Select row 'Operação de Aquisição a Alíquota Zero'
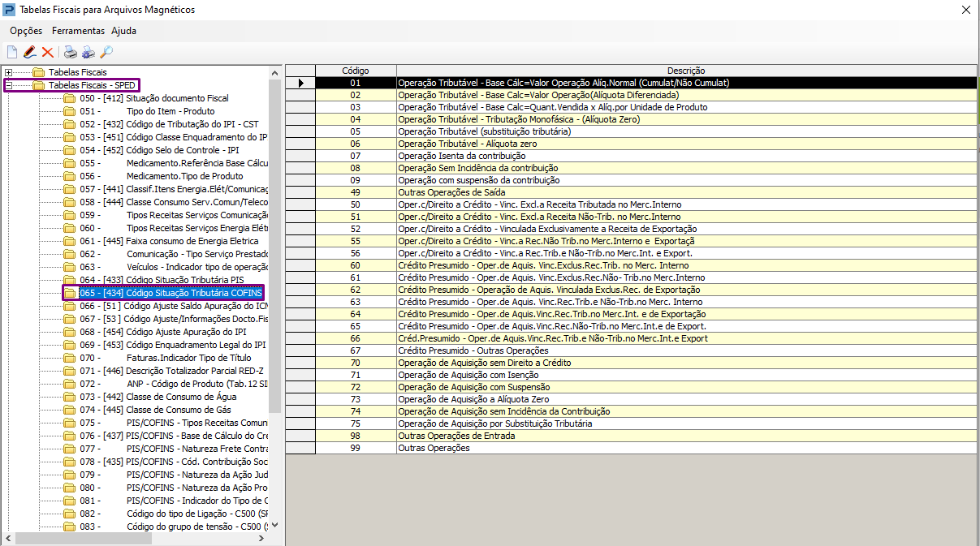 pyautogui.click(x=686, y=399)
